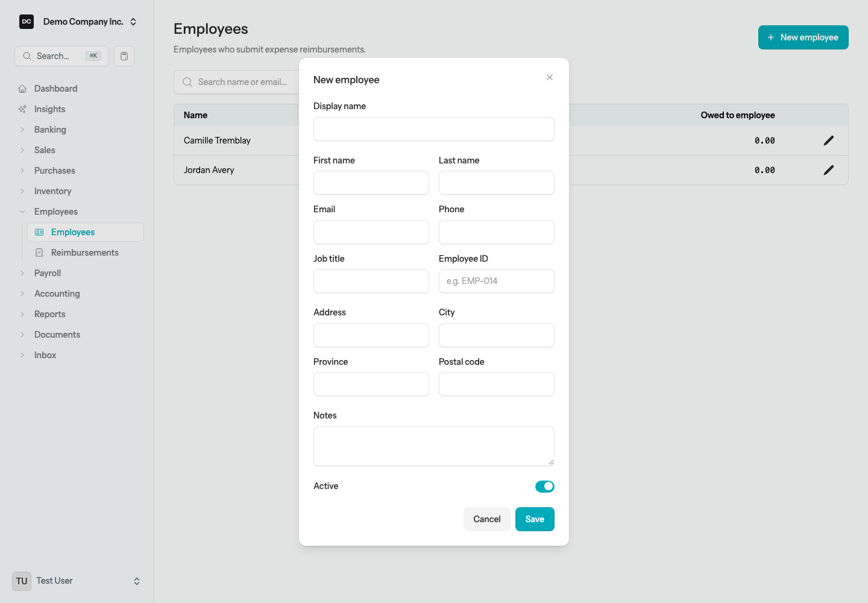The image size is (868, 603).
Task: Click the sidebar search magnifier icon
Action: tap(27, 56)
